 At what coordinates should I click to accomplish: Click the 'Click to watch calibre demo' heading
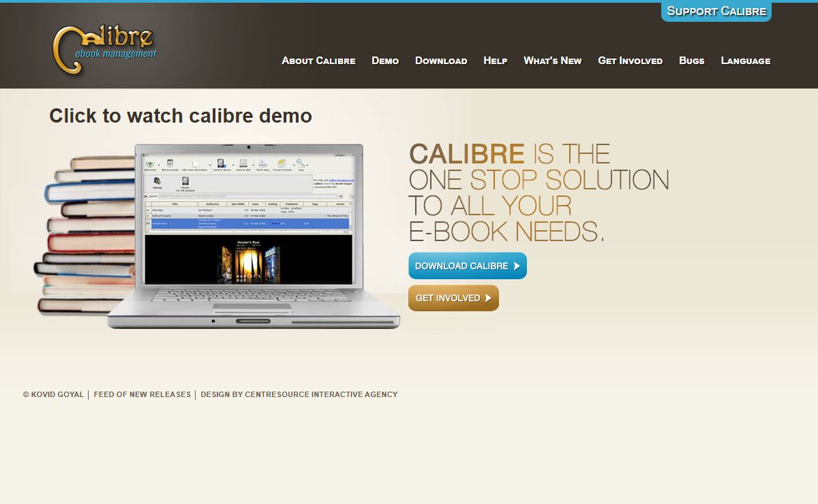181,116
